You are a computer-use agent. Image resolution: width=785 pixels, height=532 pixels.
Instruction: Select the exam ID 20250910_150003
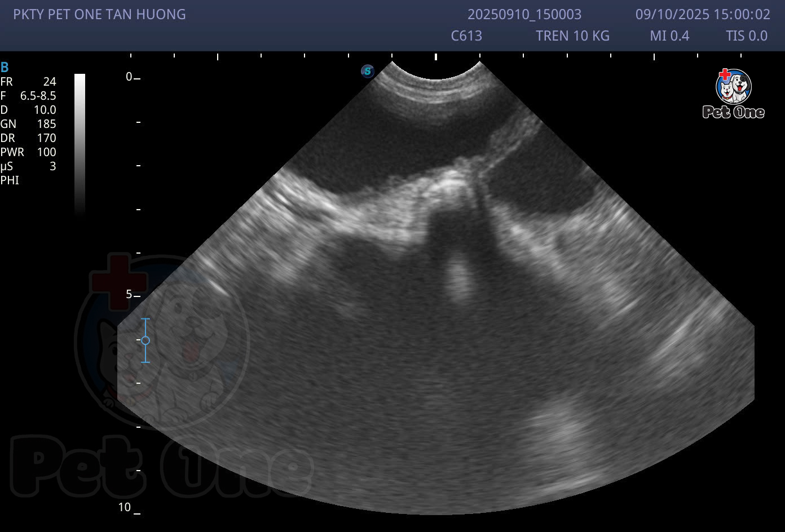[524, 15]
